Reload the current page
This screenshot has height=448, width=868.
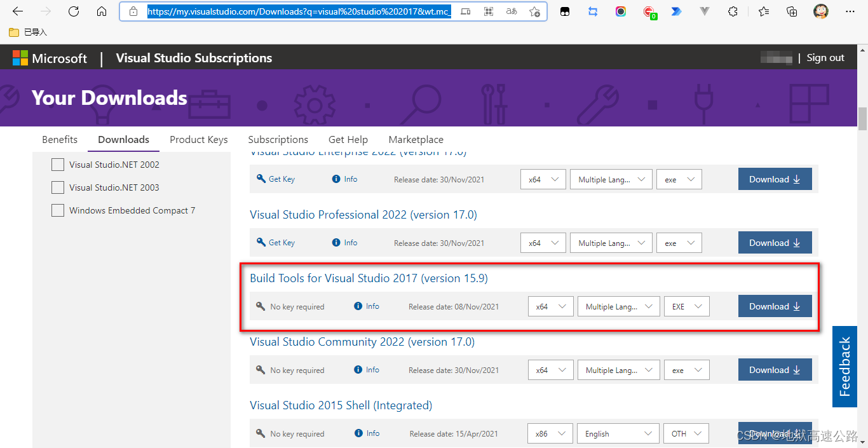click(74, 11)
